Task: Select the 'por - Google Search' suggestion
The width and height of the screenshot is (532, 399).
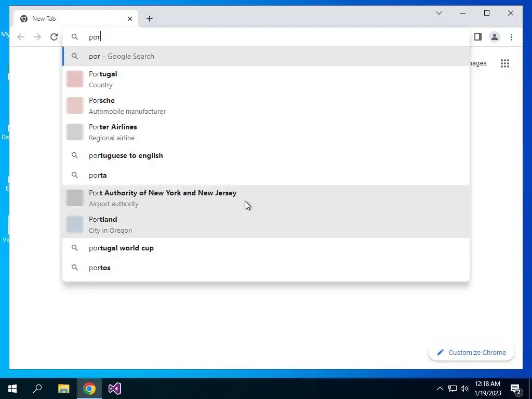Action: [x=267, y=56]
